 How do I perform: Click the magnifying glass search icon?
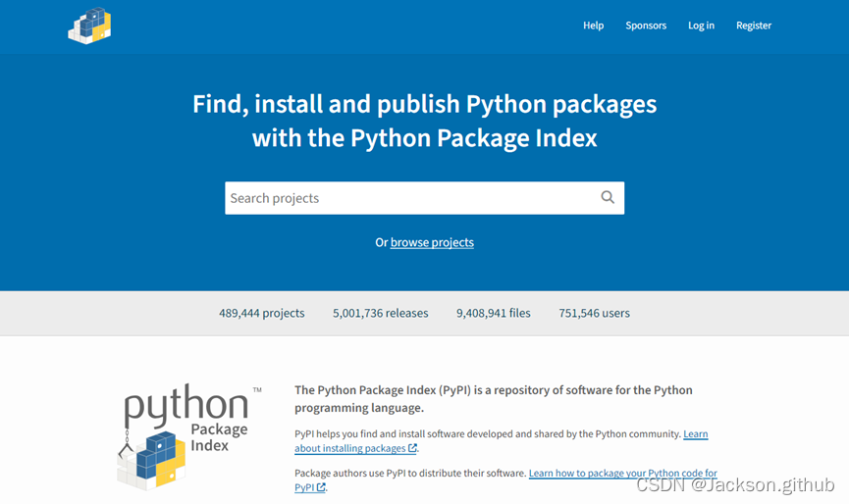(x=608, y=197)
